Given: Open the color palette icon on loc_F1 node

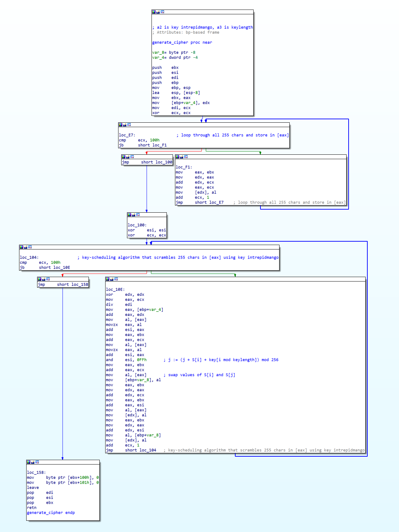Looking at the screenshot, I should [178, 157].
